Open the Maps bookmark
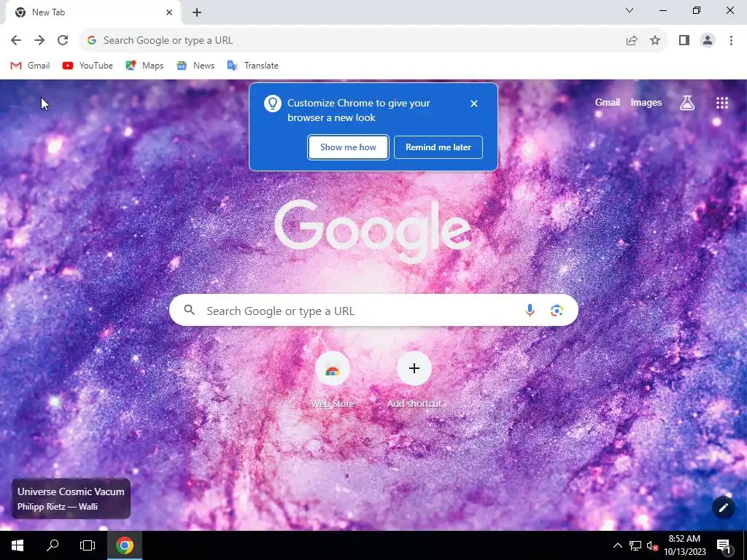Image resolution: width=747 pixels, height=560 pixels. [x=144, y=66]
